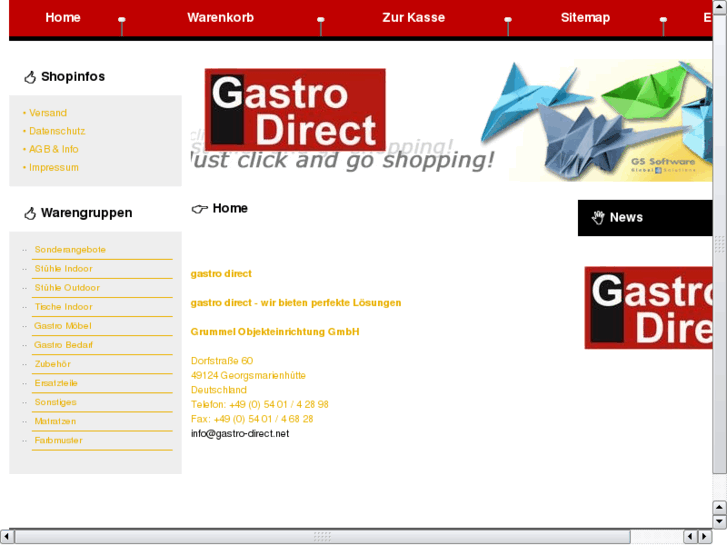Click the hand icon beside Shopinfos heading
This screenshot has height=545, width=727.
(x=30, y=77)
